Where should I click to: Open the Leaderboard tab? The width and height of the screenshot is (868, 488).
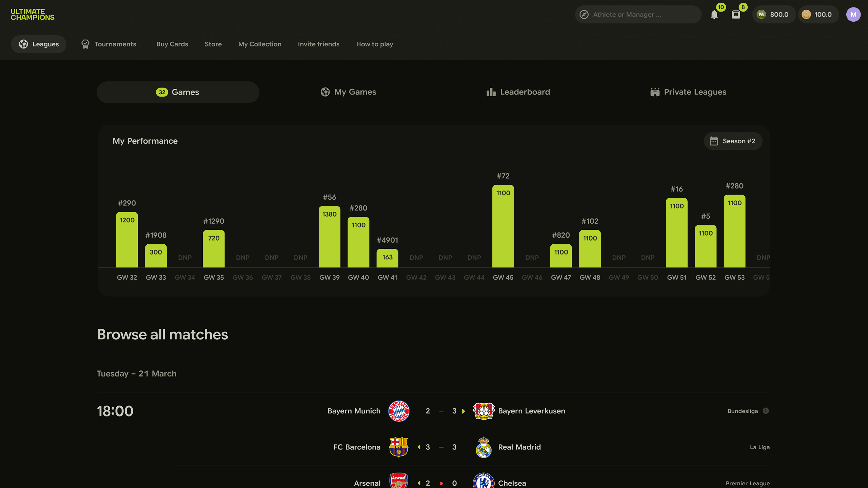(518, 92)
